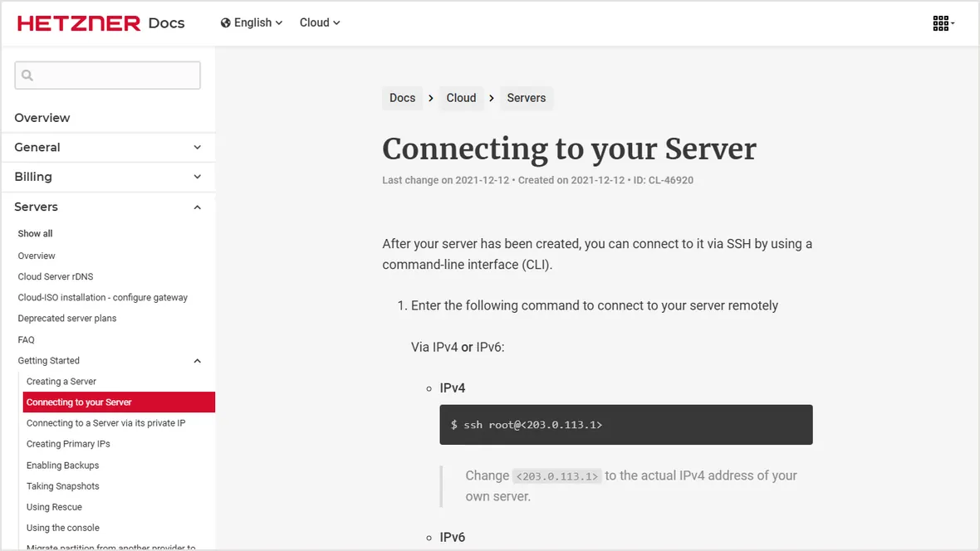Click the Servers breadcrumb

pos(527,98)
